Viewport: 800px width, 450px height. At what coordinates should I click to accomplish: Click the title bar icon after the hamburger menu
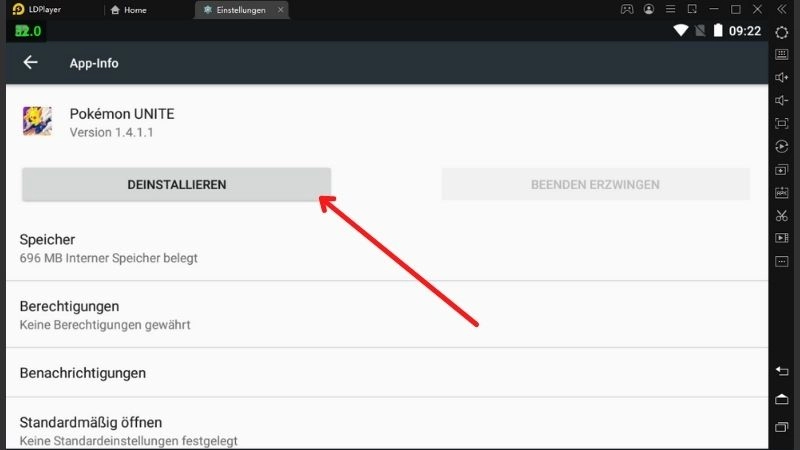click(x=692, y=9)
